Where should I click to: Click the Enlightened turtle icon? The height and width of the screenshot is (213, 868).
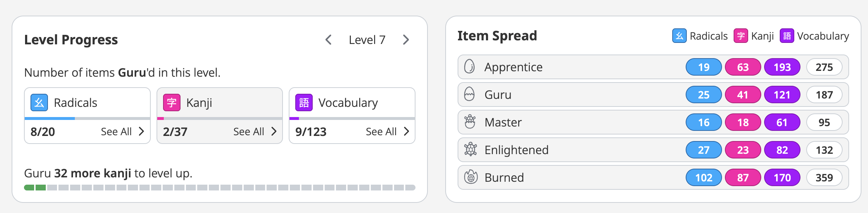pyautogui.click(x=470, y=149)
